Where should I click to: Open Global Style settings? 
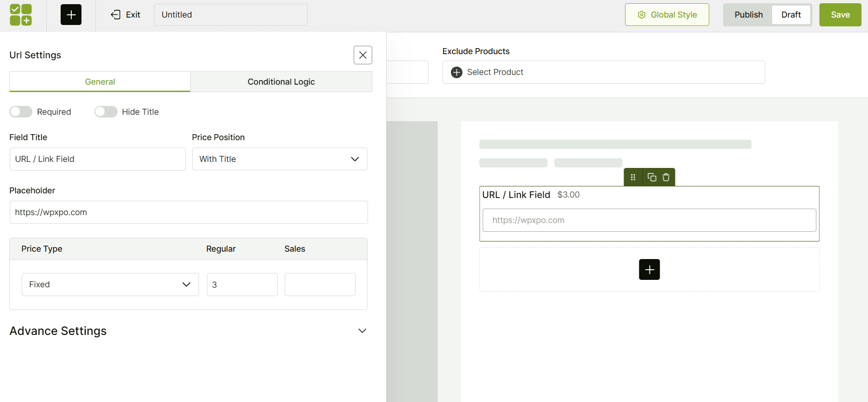point(667,15)
